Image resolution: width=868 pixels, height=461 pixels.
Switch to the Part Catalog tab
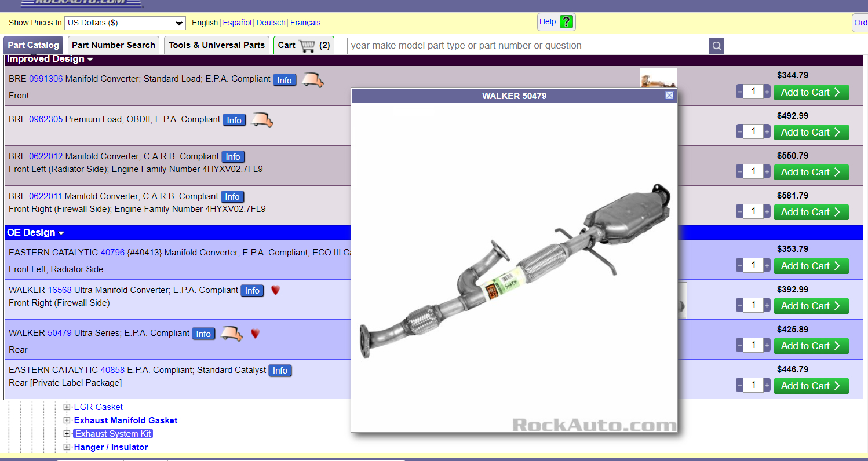point(34,45)
